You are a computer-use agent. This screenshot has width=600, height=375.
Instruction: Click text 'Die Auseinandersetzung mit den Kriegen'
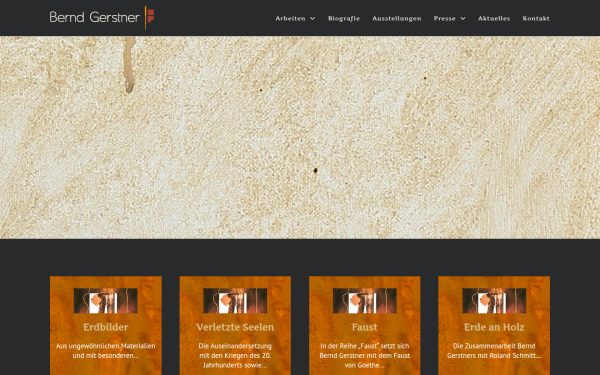point(235,351)
